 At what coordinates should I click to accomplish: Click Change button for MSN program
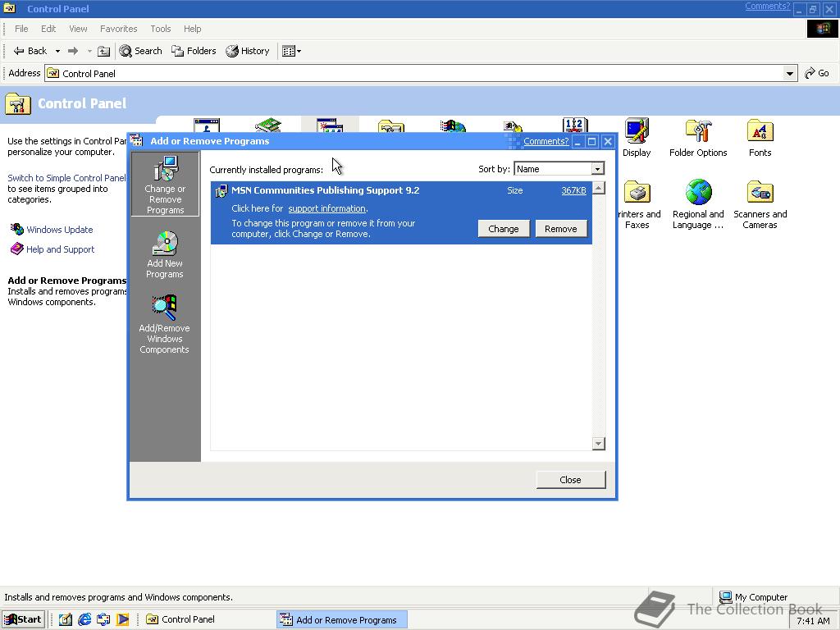[503, 229]
